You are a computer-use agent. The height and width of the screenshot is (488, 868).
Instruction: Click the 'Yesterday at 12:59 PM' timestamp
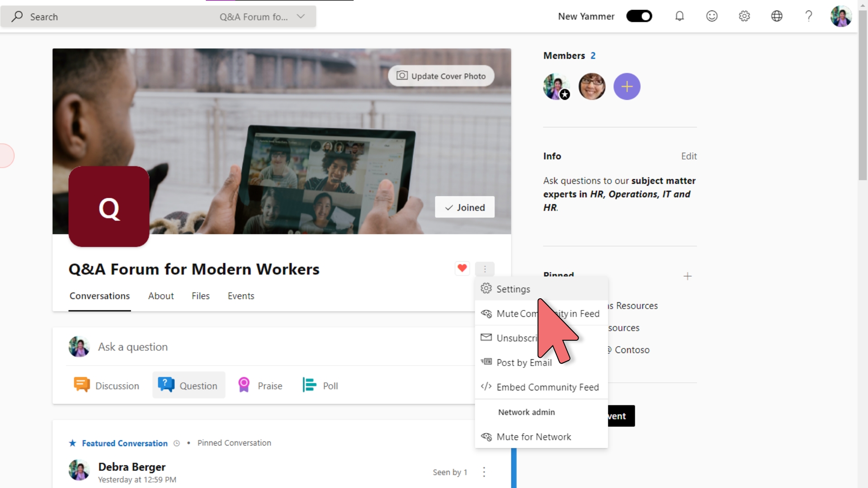coord(137,480)
